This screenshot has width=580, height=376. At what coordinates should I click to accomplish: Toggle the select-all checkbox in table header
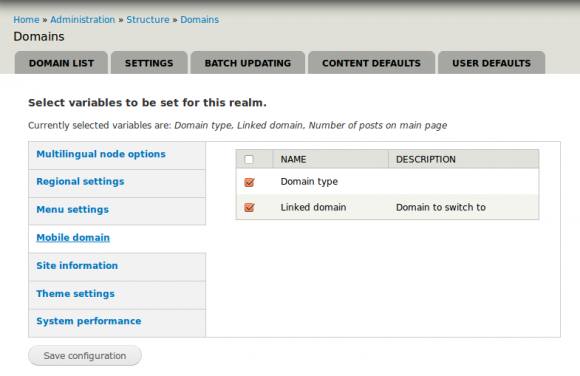[249, 160]
